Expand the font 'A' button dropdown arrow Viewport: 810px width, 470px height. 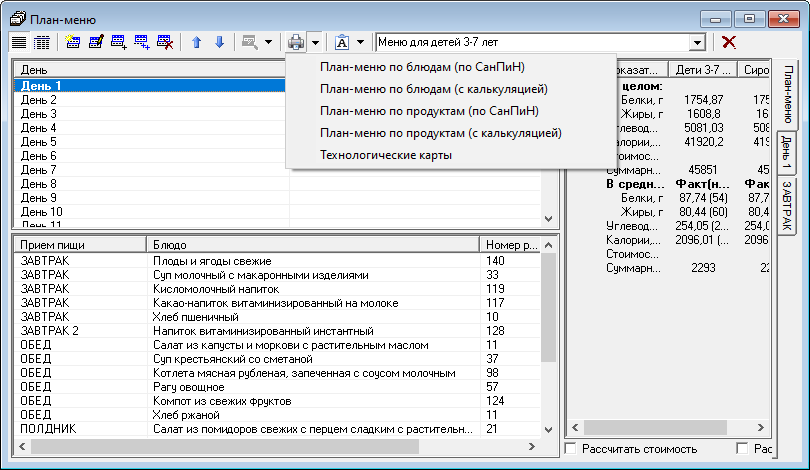360,42
